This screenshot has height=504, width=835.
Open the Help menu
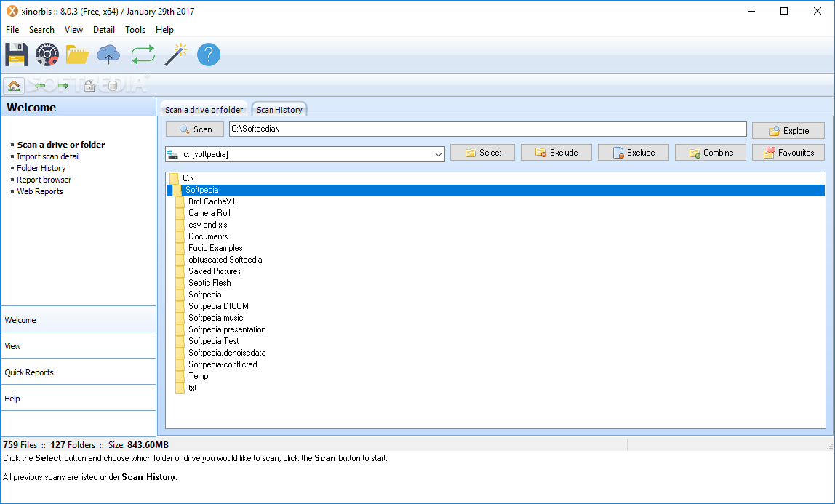click(x=164, y=30)
